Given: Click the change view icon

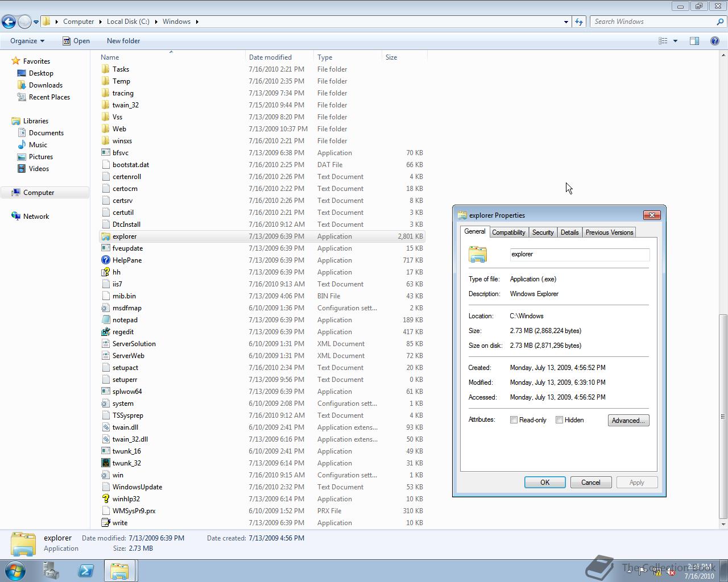Looking at the screenshot, I should tap(663, 41).
